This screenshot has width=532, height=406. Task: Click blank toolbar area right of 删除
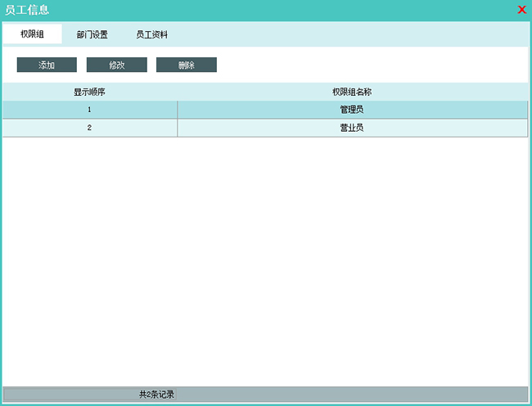368,65
